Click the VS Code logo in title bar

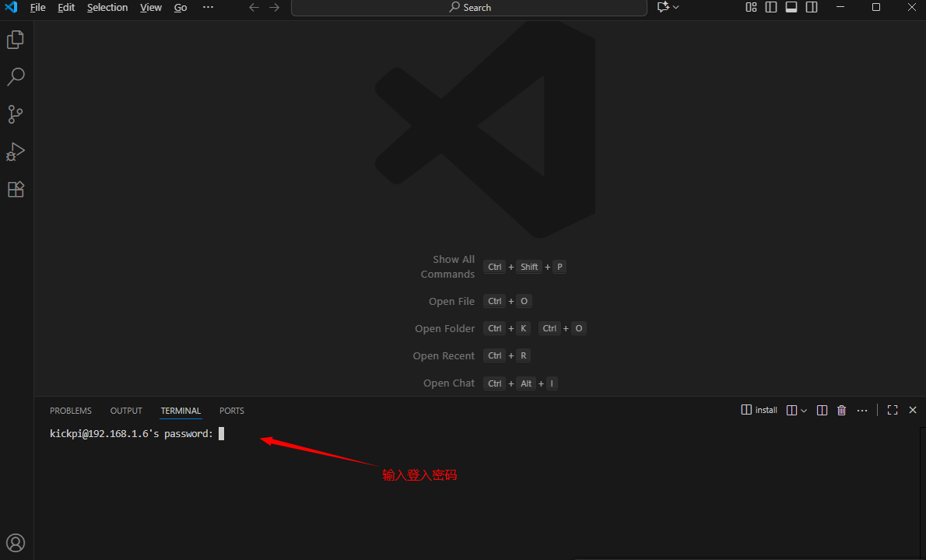click(11, 7)
